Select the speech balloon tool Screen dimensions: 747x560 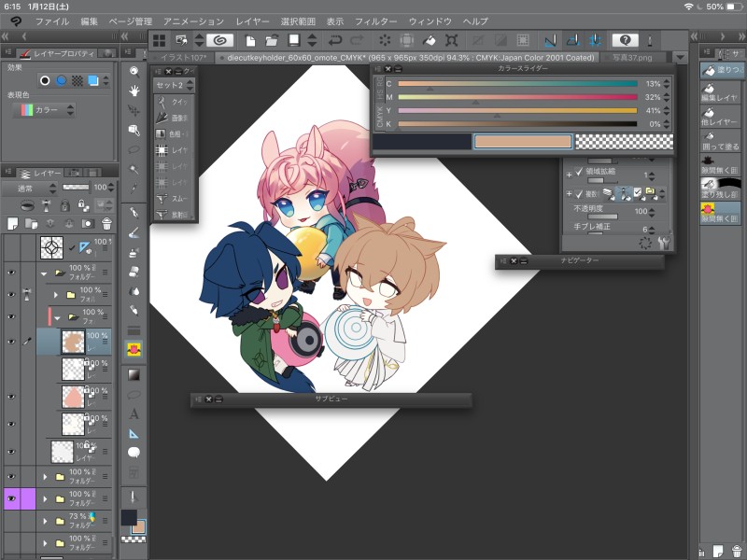134,452
